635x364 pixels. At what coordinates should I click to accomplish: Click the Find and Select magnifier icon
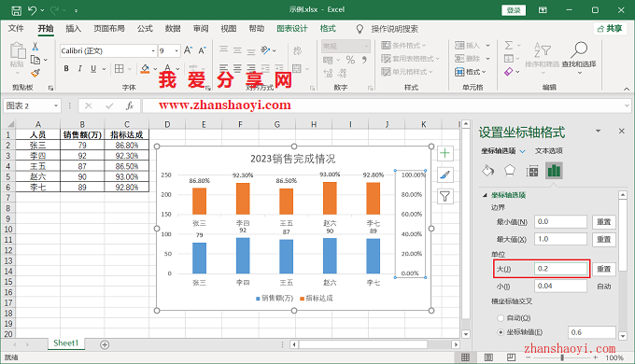point(579,49)
